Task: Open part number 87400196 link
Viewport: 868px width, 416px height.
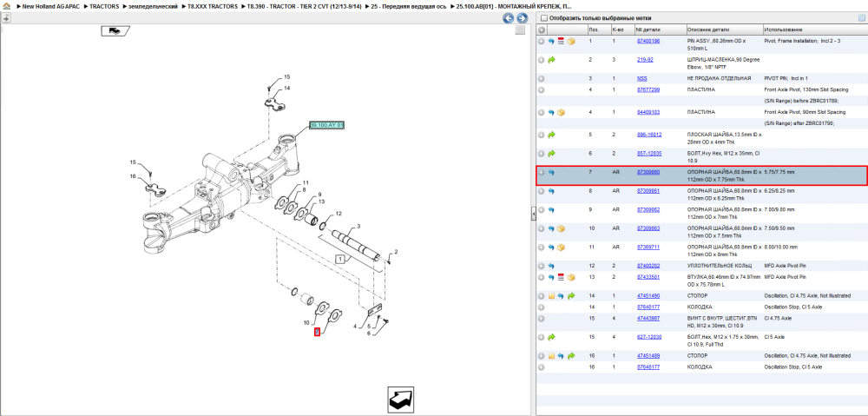Action: coord(648,41)
